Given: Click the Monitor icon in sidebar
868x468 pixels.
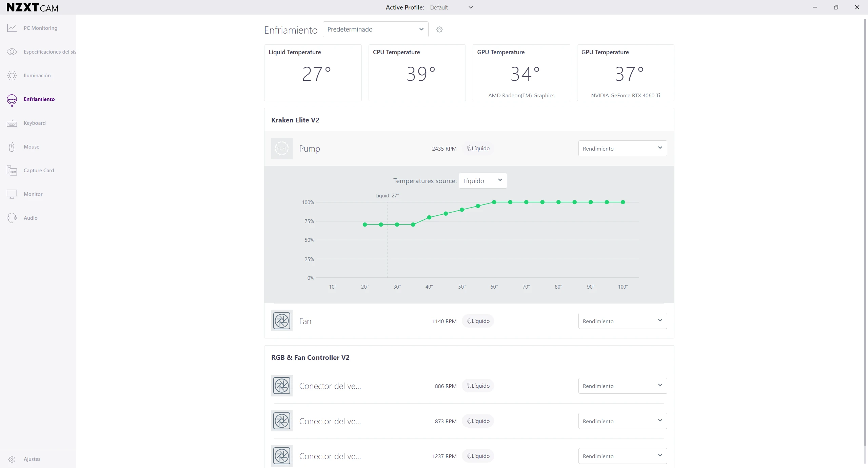Looking at the screenshot, I should pyautogui.click(x=12, y=194).
